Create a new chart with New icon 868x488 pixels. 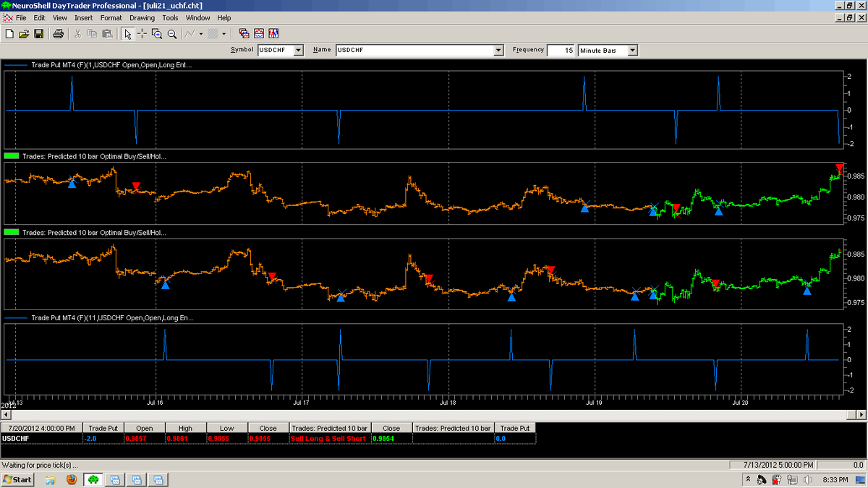[x=9, y=33]
